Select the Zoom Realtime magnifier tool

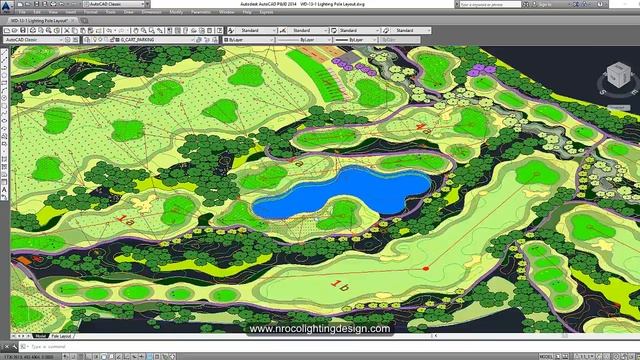144,31
